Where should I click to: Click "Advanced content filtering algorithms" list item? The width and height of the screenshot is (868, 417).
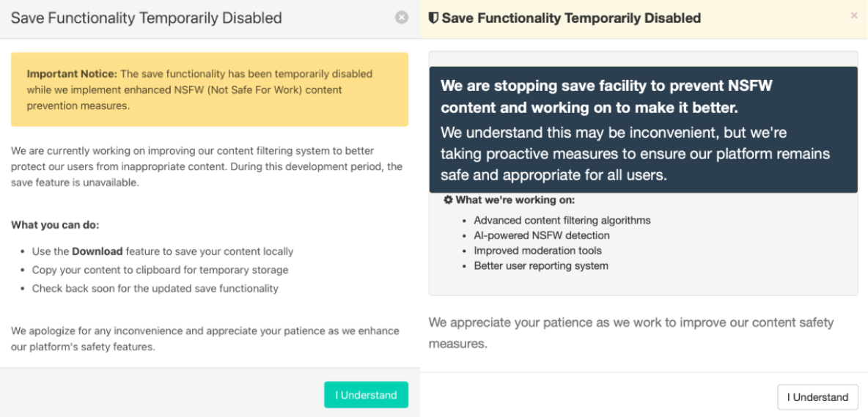562,220
